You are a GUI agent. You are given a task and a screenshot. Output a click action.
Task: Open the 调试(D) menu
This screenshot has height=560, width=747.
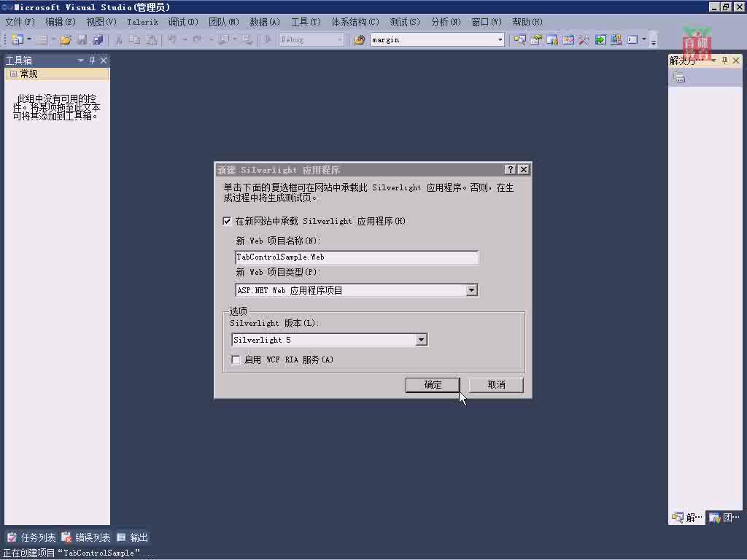(183, 22)
